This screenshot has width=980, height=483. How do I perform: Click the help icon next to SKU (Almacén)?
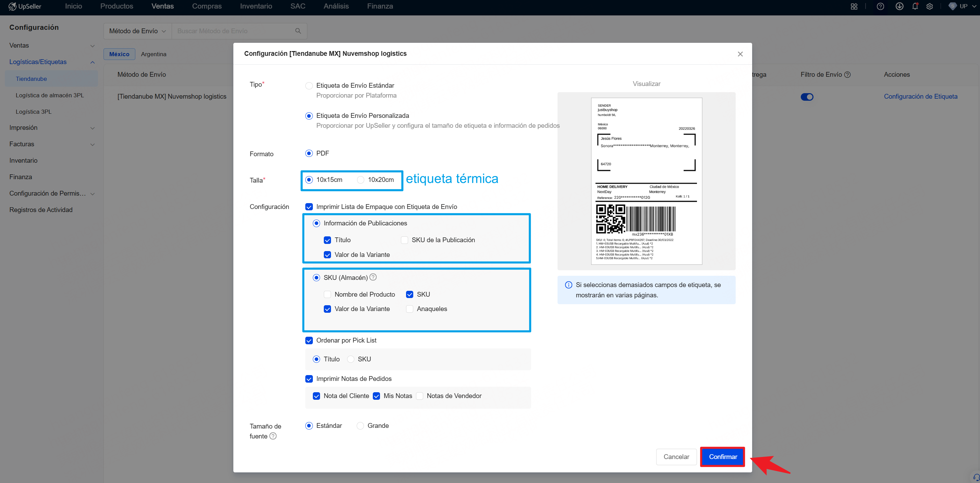coord(373,277)
